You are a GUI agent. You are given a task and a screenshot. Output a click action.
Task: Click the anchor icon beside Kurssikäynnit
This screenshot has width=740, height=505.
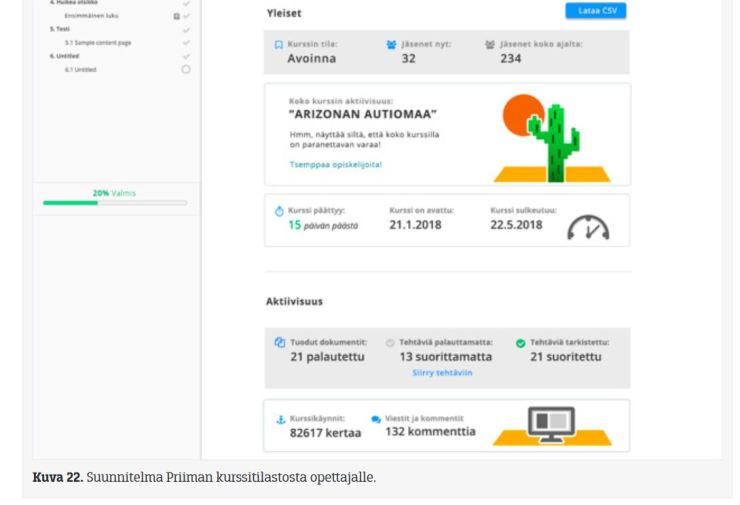(x=280, y=418)
